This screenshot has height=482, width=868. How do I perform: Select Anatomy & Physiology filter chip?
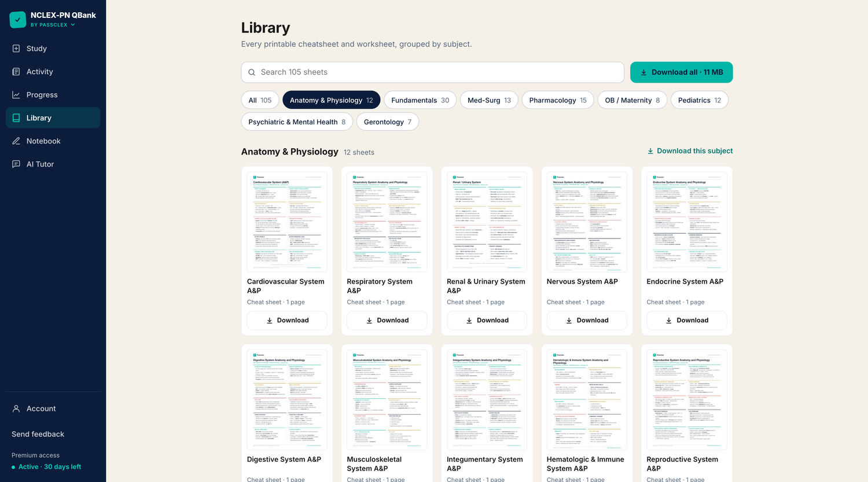(x=332, y=100)
